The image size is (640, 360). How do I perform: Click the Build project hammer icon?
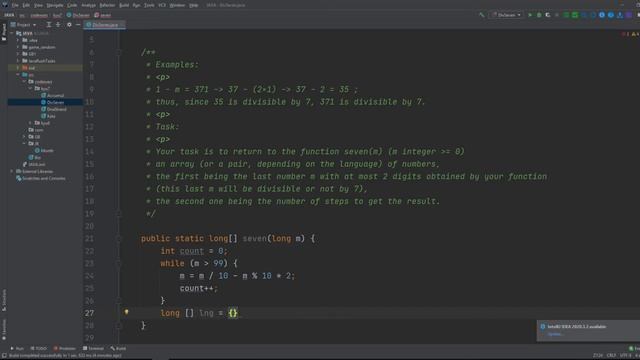(482, 15)
